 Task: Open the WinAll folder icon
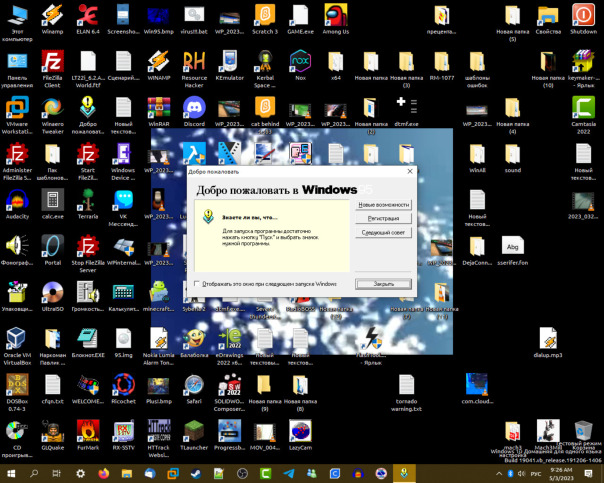click(x=477, y=158)
